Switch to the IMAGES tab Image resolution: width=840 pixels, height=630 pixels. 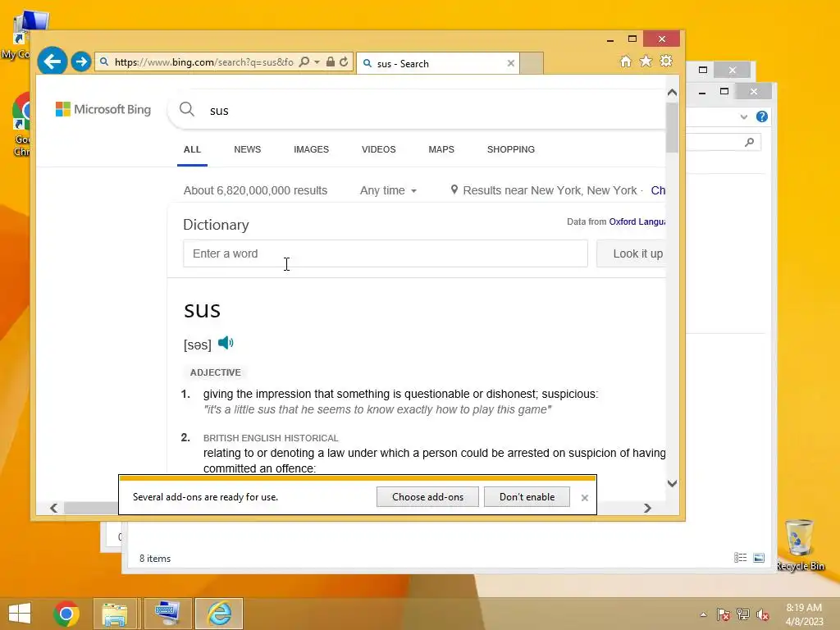coord(311,149)
